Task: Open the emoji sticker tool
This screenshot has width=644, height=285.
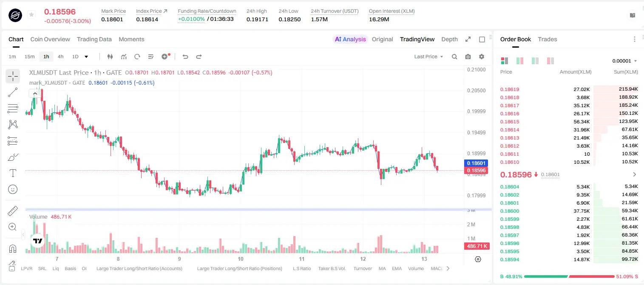Action: coord(13,189)
